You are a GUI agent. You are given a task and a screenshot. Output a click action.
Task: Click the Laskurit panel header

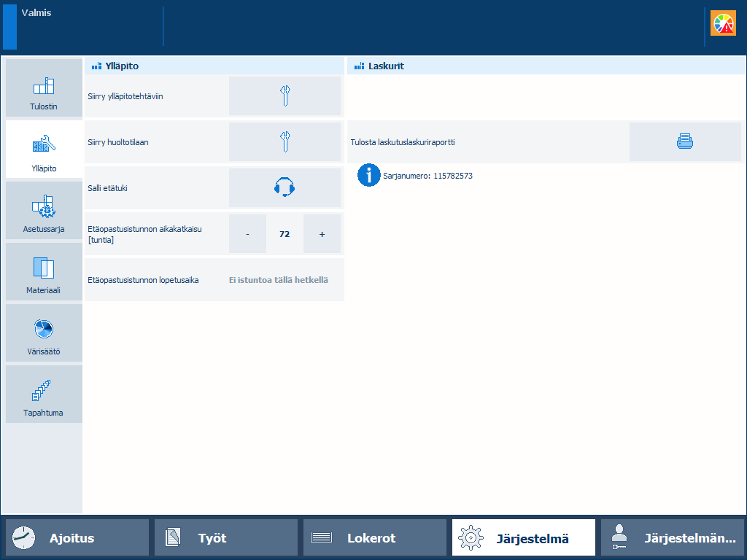coord(546,66)
